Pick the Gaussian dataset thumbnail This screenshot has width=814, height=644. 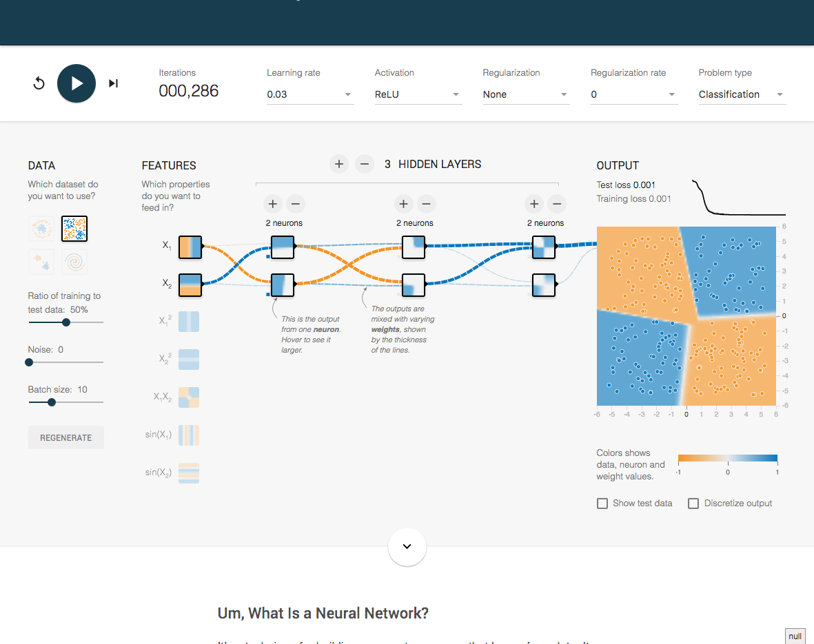tap(41, 262)
